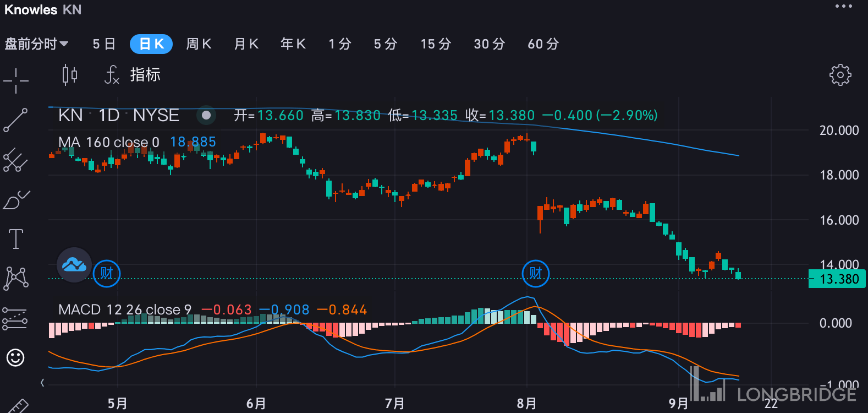Open chart settings gear
Image resolution: width=868 pixels, height=413 pixels.
(840, 74)
